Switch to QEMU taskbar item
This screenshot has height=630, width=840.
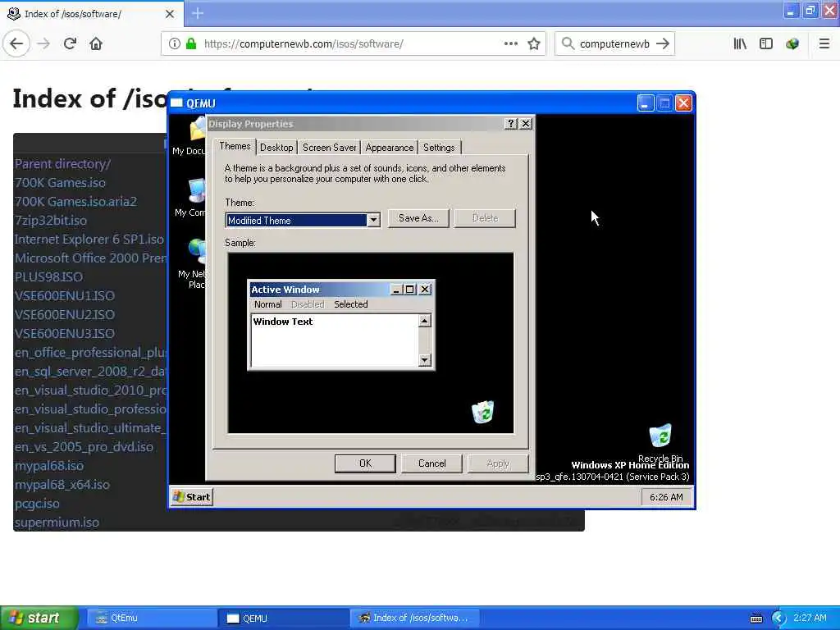click(x=283, y=619)
